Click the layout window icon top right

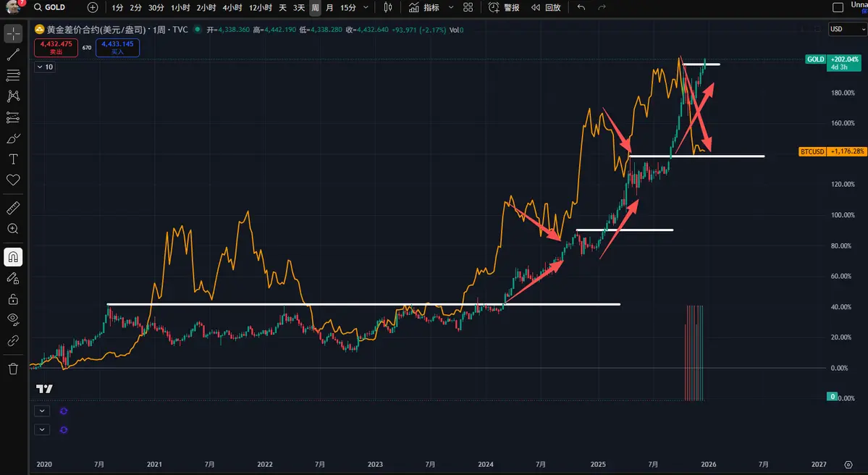838,7
